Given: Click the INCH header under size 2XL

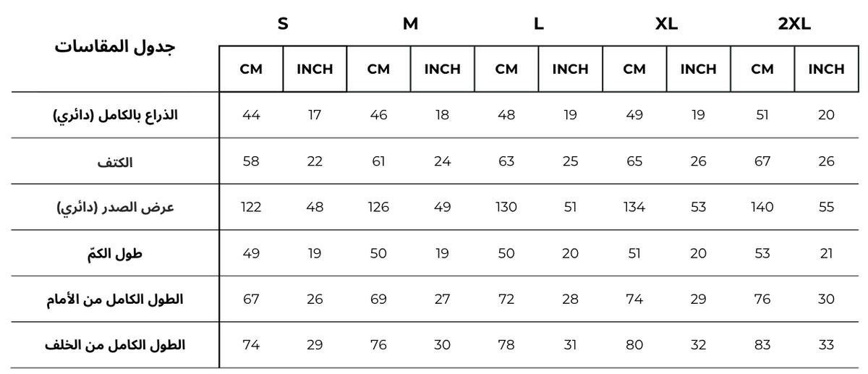Looking at the screenshot, I should tap(826, 69).
